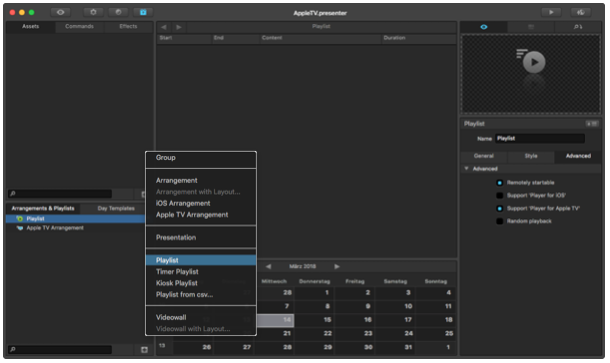
Task: Enable Random playback checkbox
Action: coord(500,221)
